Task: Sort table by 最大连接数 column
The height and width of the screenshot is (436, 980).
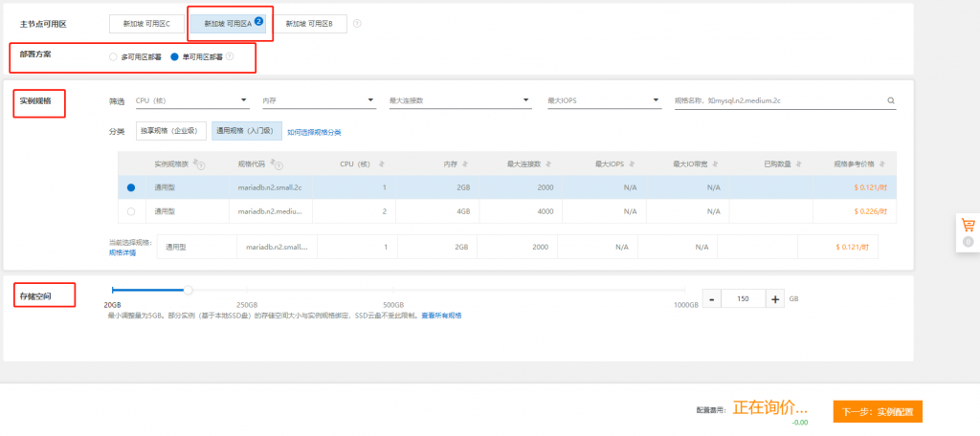Action: point(548,164)
